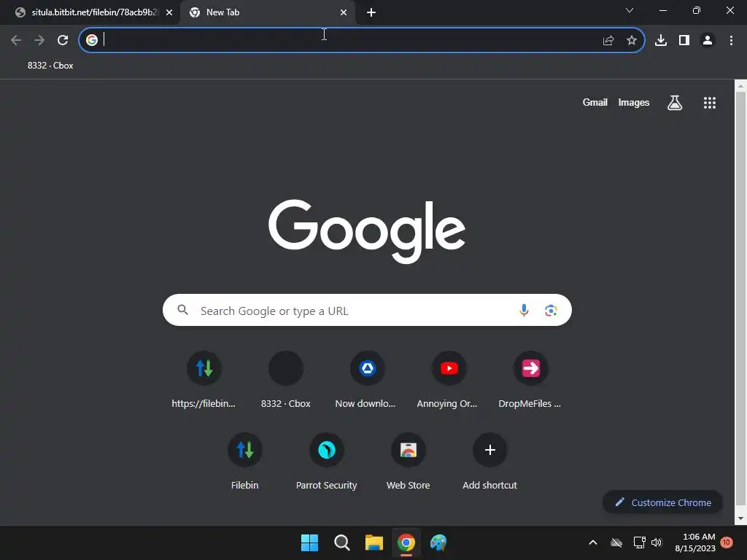
Task: Start voice search with the microphone
Action: coord(524,311)
